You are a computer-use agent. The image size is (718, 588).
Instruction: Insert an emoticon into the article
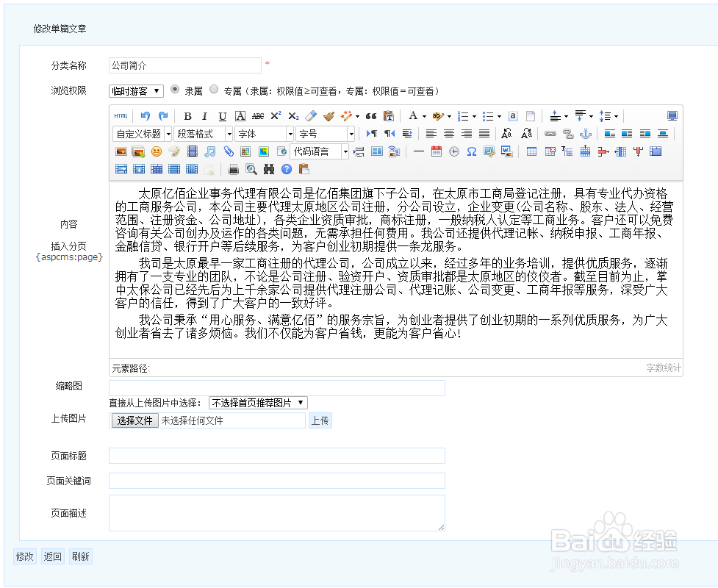pos(155,151)
